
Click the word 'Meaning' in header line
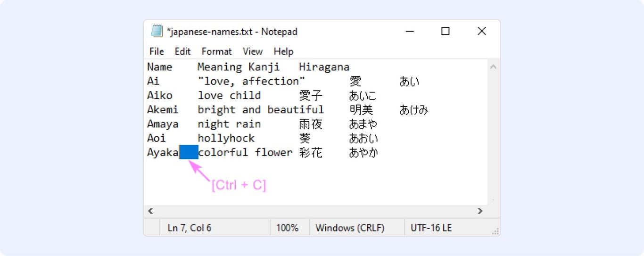point(220,67)
